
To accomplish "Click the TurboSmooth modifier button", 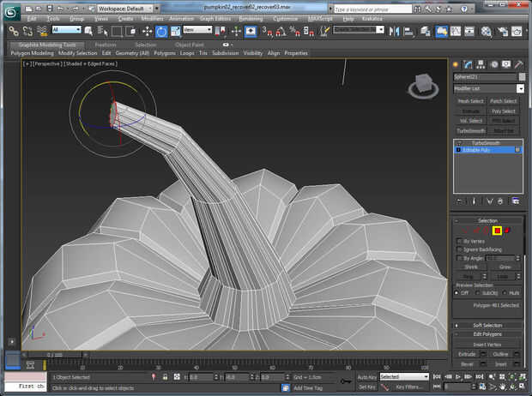I will pos(471,130).
